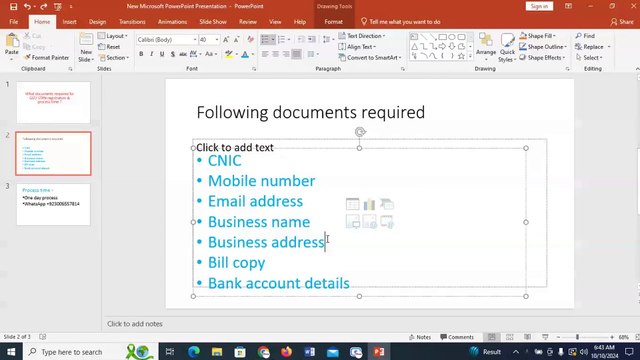This screenshot has width=640, height=360.
Task: Open Shape Outline dropdown
Action: [x=543, y=47]
